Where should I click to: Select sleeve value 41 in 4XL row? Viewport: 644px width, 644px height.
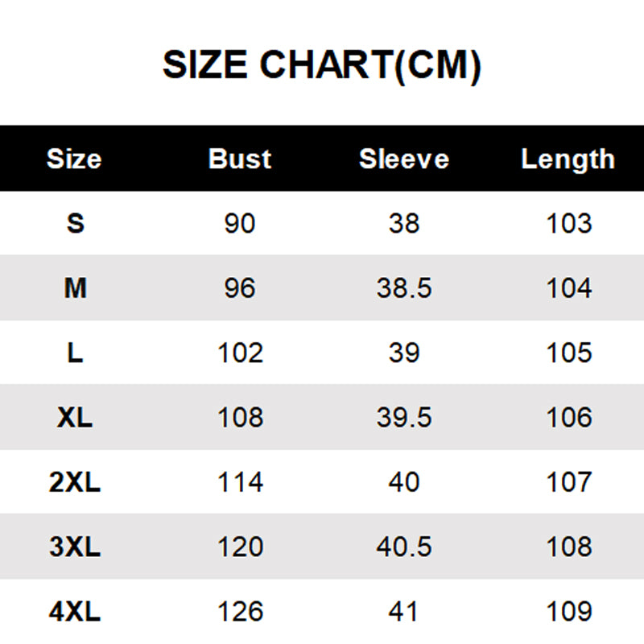403,612
